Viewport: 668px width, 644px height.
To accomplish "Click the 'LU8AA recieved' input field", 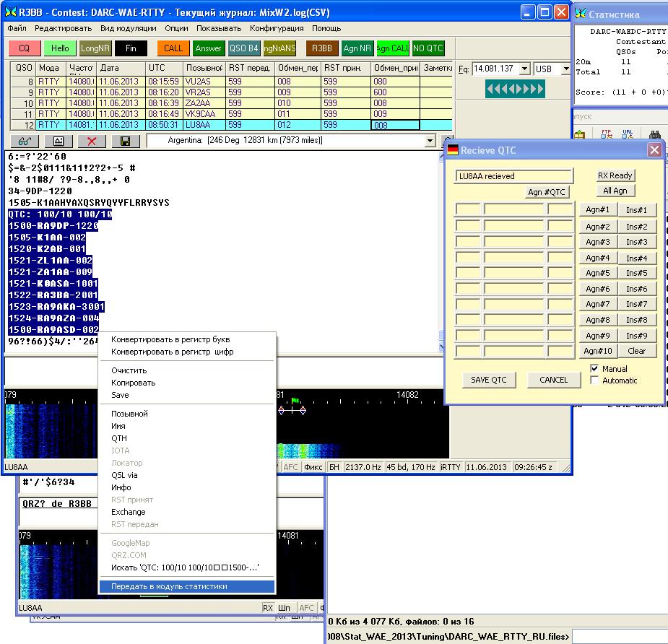I will tap(514, 176).
